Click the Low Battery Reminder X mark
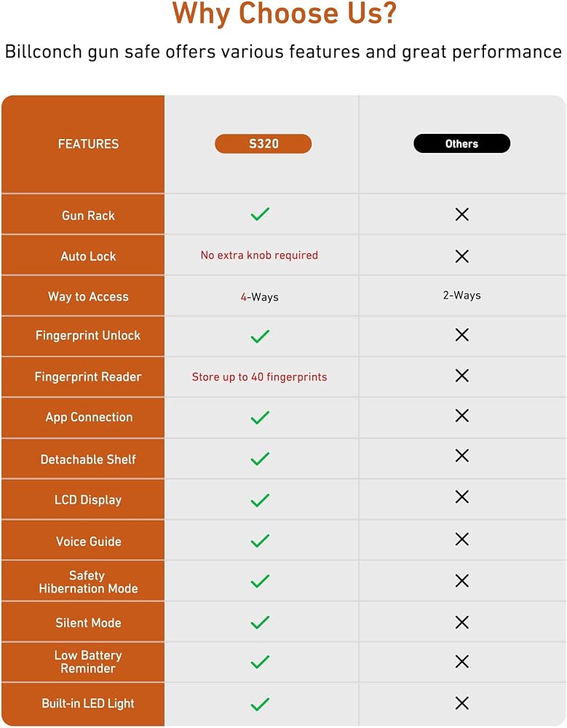567x728 pixels. point(462,661)
